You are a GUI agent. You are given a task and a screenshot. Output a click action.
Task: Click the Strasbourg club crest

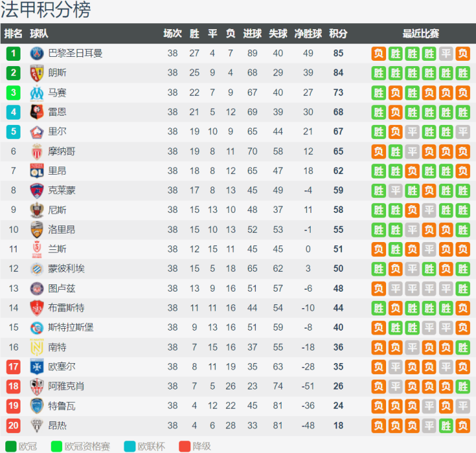tap(36, 327)
